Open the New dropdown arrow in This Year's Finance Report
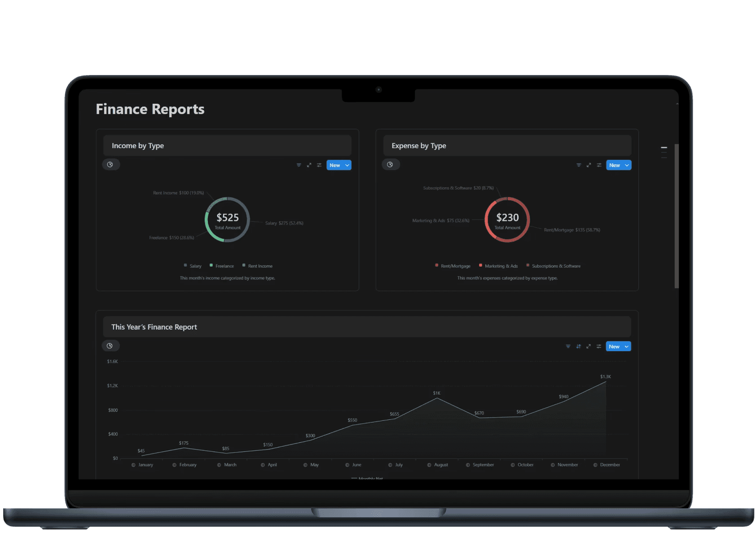This screenshot has width=756, height=533. coord(626,346)
